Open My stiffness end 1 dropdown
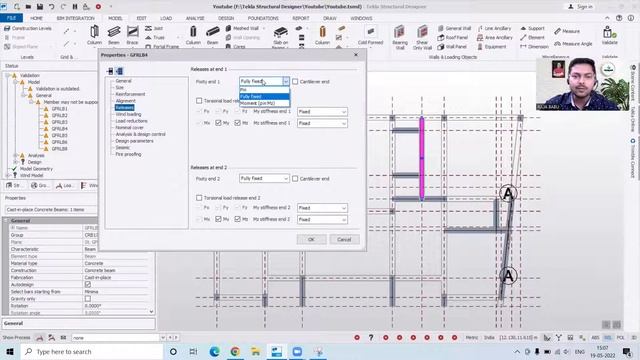The image size is (640, 360). point(322,111)
